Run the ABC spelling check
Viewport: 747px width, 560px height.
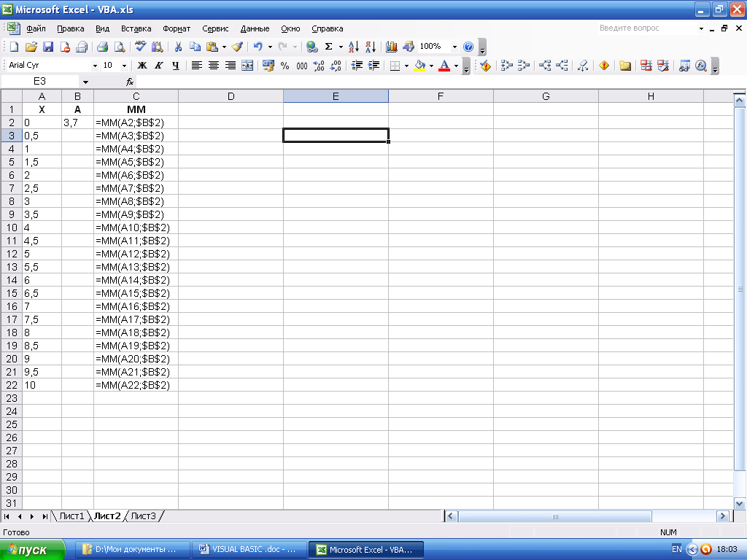coord(141,46)
